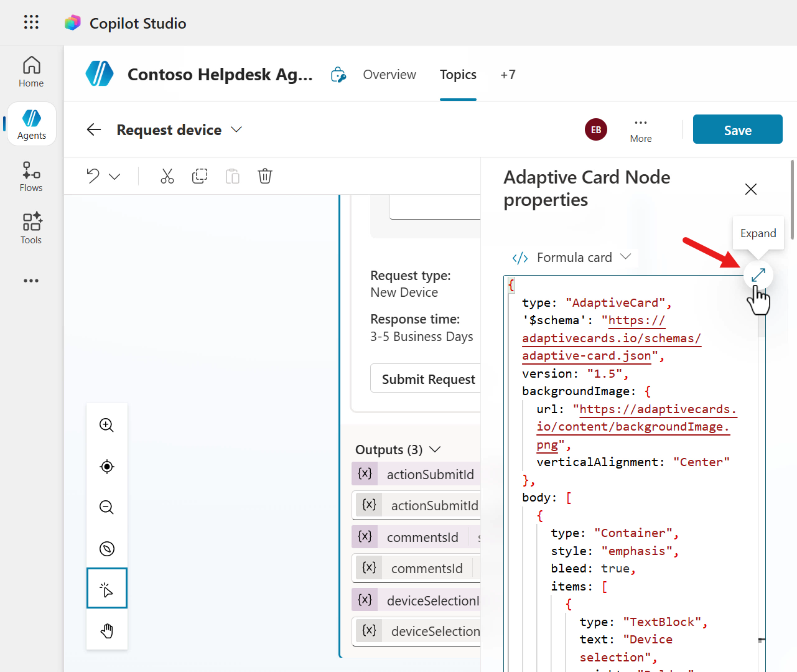Click the undo arrow icon

pos(93,176)
